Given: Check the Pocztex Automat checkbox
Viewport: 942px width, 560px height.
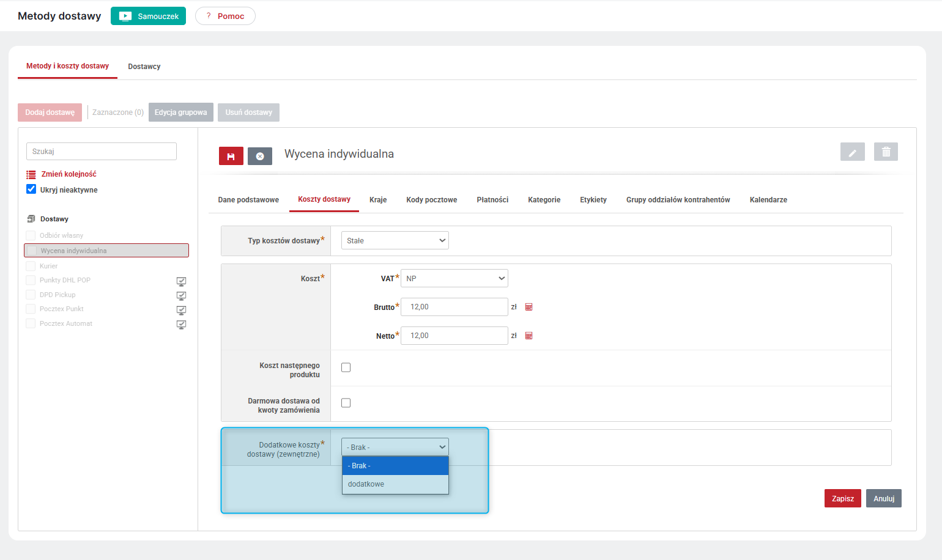Looking at the screenshot, I should 31,323.
